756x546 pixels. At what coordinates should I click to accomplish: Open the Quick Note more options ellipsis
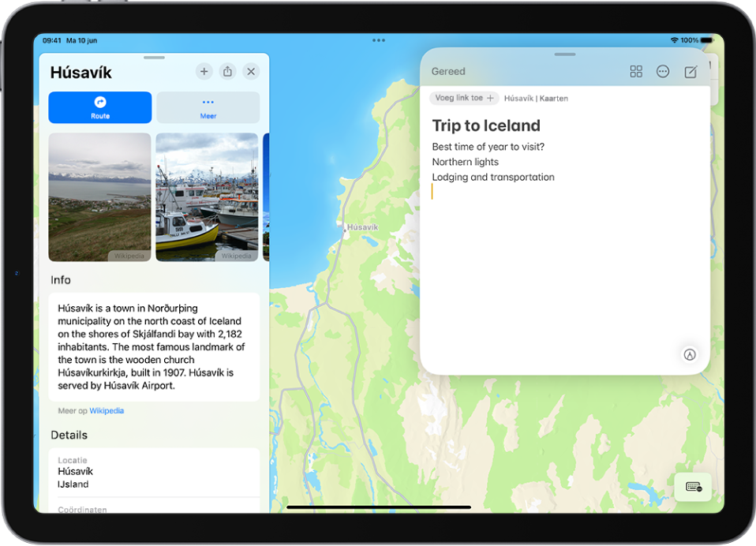click(x=663, y=72)
